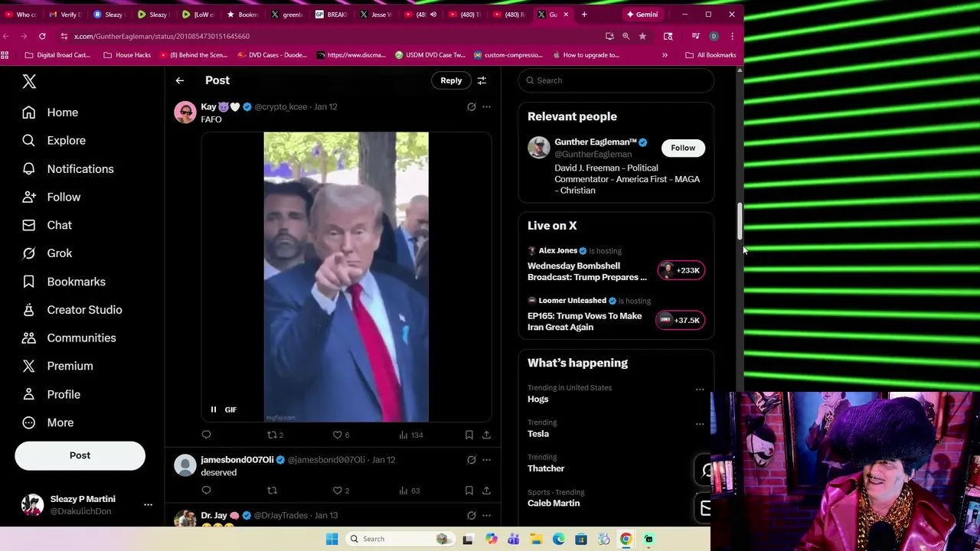This screenshot has height=551, width=980.
Task: Reload the browser page
Action: (42, 36)
